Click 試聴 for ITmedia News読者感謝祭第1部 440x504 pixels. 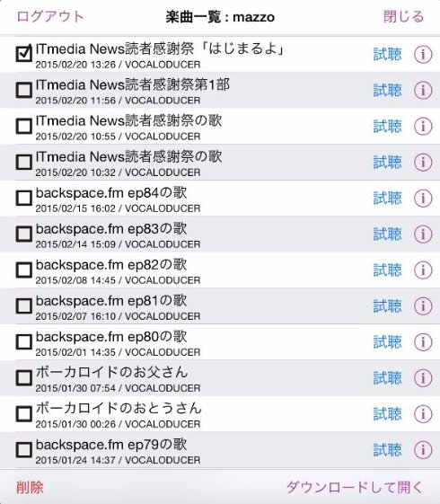387,91
